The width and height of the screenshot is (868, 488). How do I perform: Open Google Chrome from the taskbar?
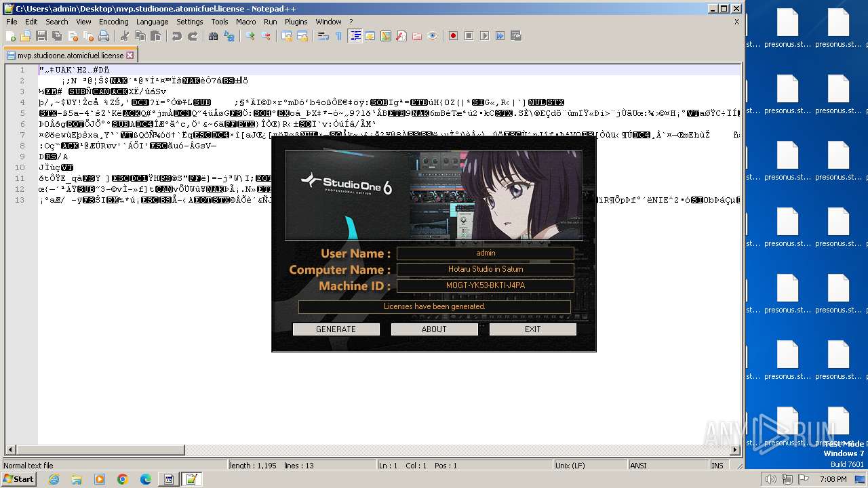click(123, 479)
